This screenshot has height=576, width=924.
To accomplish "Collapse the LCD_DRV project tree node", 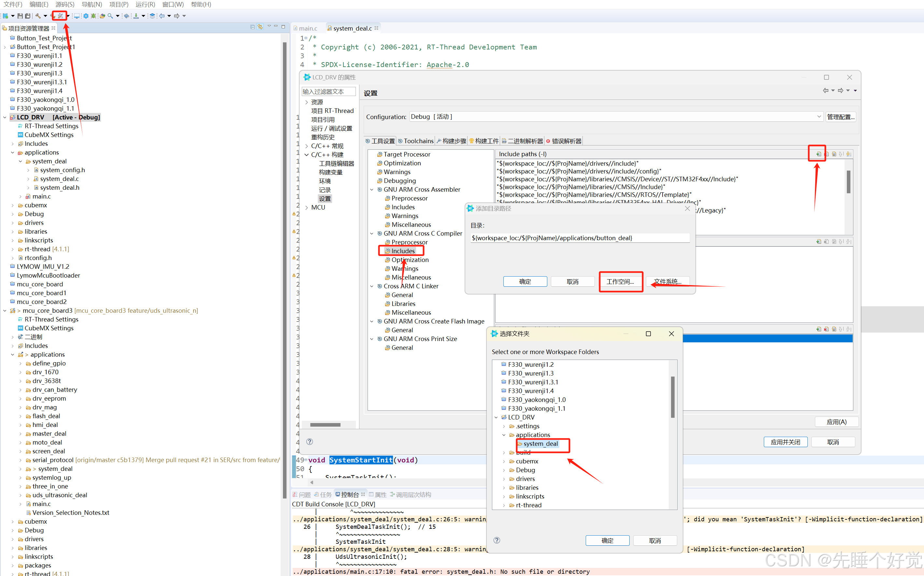I will point(5,117).
